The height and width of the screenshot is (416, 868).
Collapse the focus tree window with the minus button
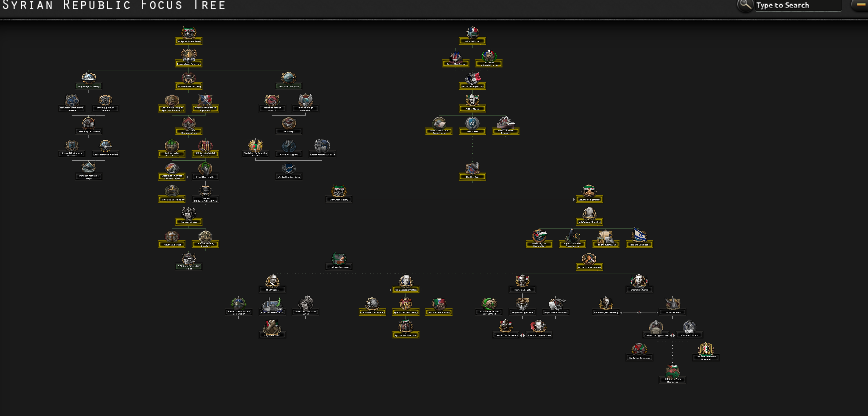[x=861, y=5]
